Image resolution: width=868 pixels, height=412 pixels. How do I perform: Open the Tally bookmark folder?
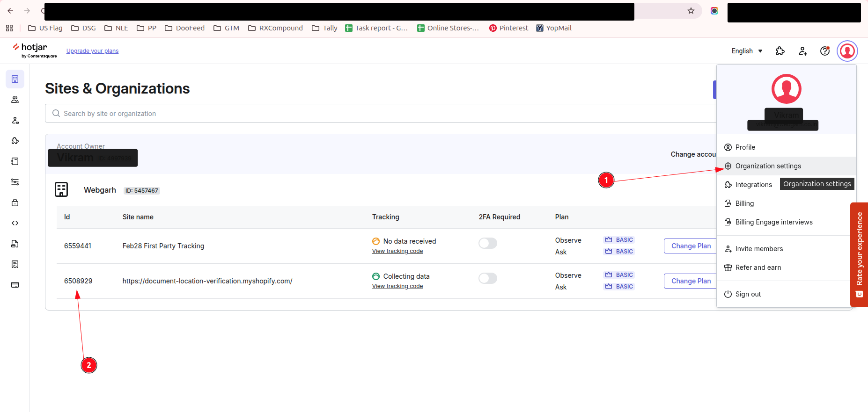coord(324,28)
